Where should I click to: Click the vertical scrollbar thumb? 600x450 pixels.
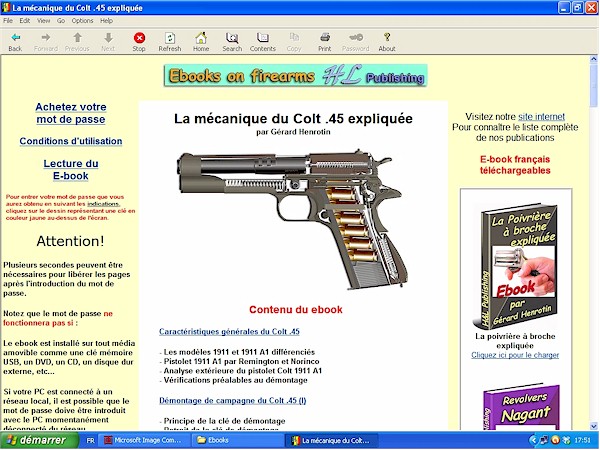(594, 85)
